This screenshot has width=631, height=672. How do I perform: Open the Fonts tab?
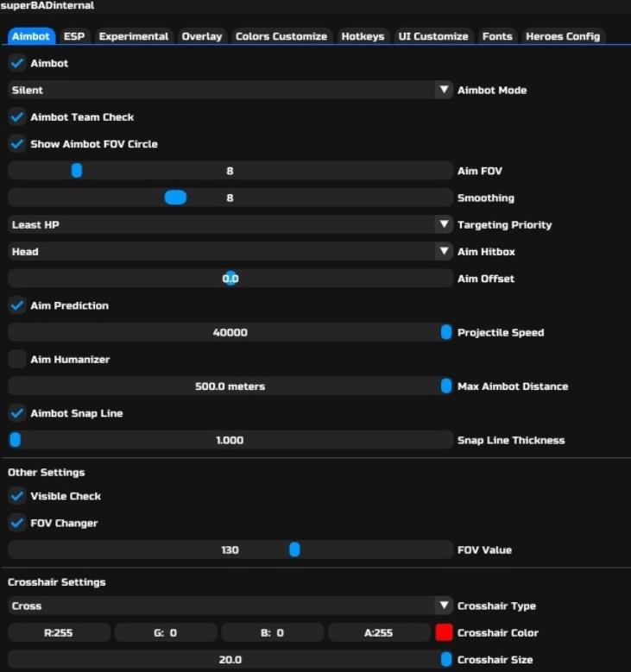(497, 36)
